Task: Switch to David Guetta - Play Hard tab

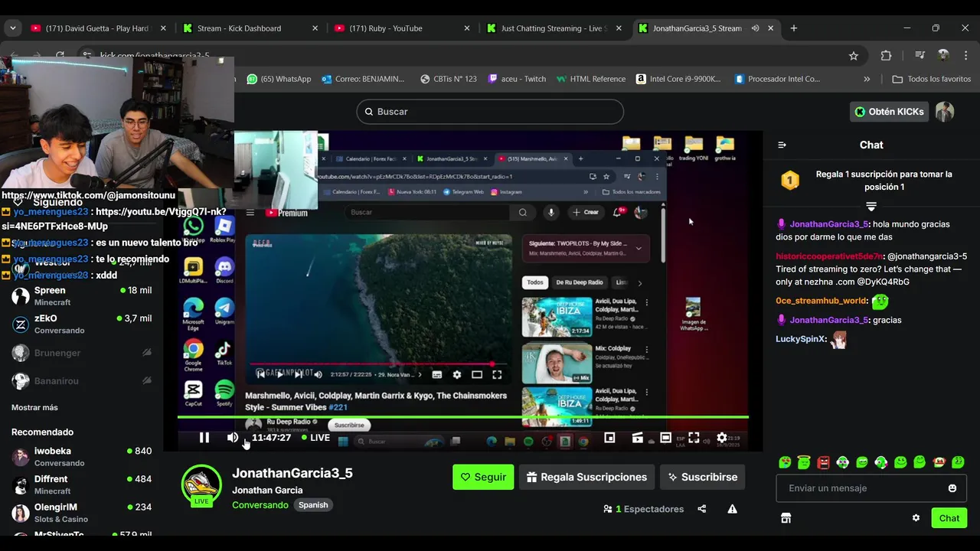Action: tap(98, 28)
